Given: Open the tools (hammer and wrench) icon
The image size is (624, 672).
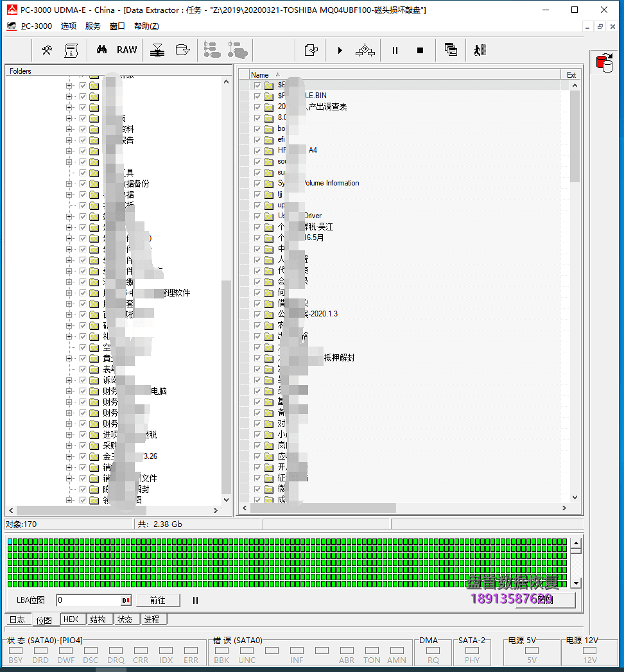Looking at the screenshot, I should coord(47,50).
